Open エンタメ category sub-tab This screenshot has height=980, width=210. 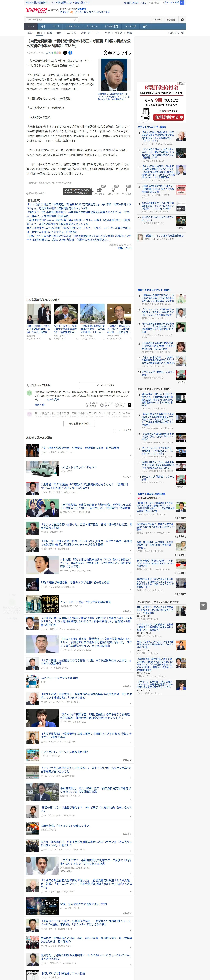[x=71, y=33]
